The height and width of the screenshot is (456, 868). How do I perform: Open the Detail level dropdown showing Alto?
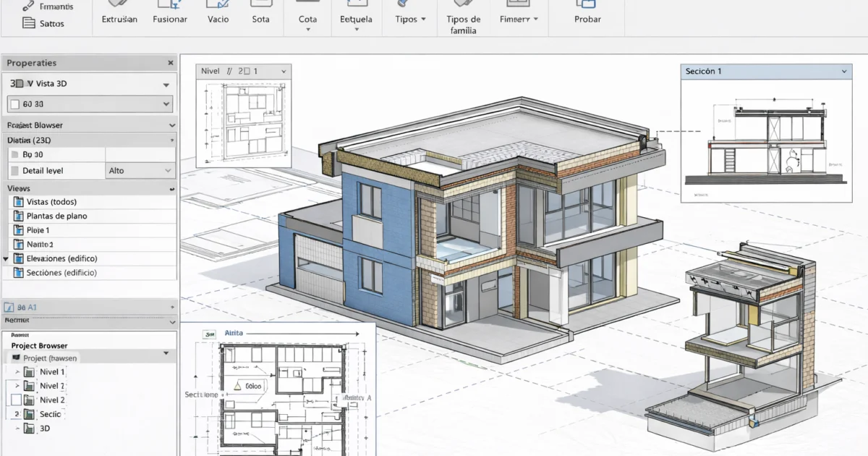tap(140, 170)
